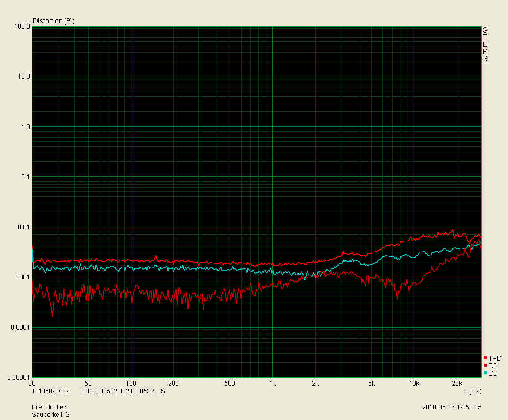Click the 50 frequency axis label
Image resolution: width=508 pixels, height=420 pixels.
pyautogui.click(x=88, y=383)
